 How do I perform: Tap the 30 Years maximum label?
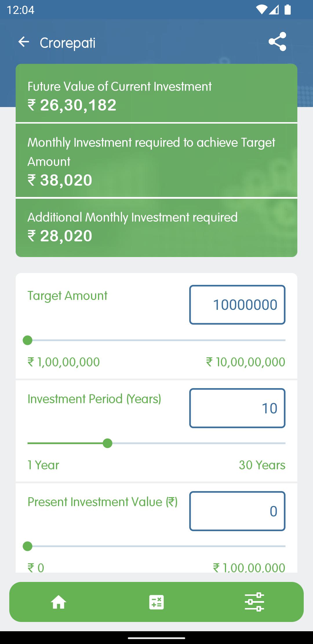262,465
